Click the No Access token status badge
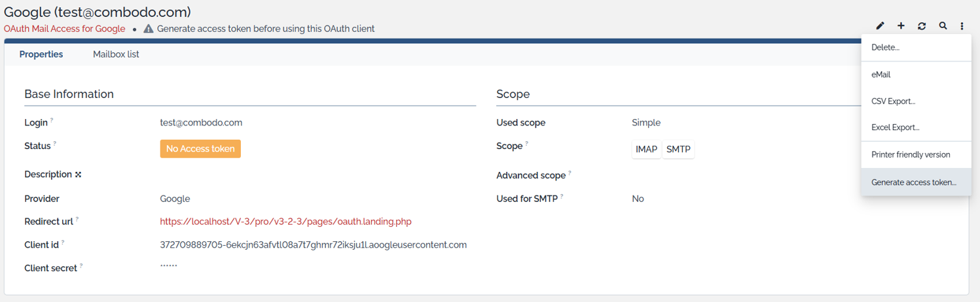This screenshot has height=302, width=980. pyautogui.click(x=200, y=148)
